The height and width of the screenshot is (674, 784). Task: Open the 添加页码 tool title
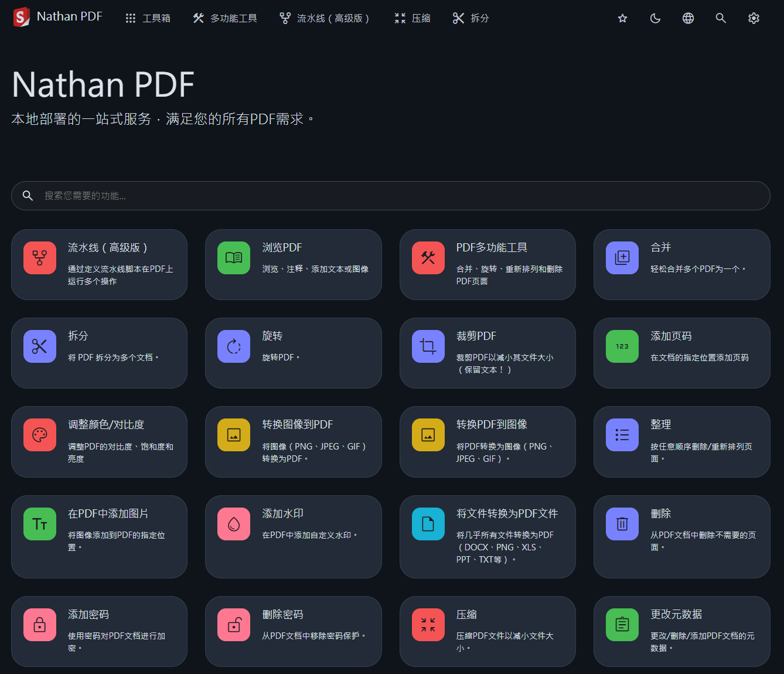[671, 336]
